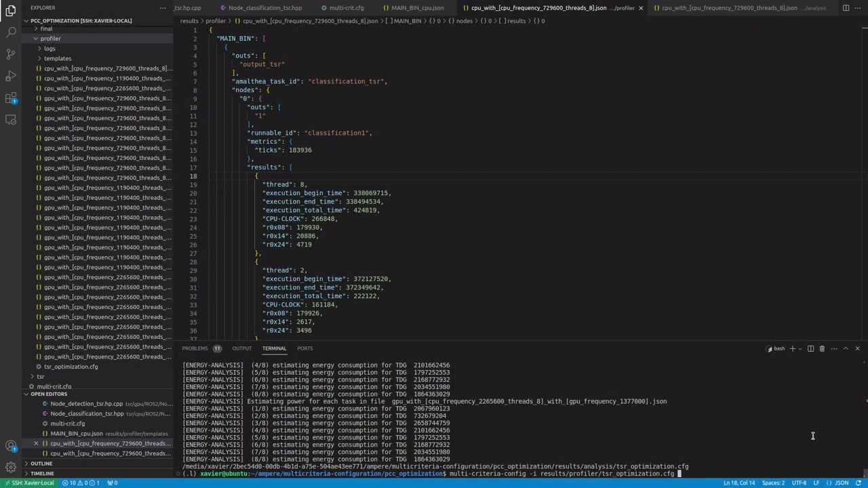This screenshot has width=868, height=488.
Task: Open the Accounts menu icon
Action: [x=11, y=446]
